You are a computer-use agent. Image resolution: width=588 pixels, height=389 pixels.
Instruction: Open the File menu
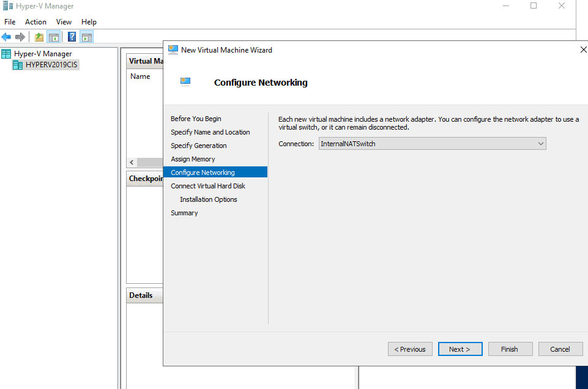[10, 21]
